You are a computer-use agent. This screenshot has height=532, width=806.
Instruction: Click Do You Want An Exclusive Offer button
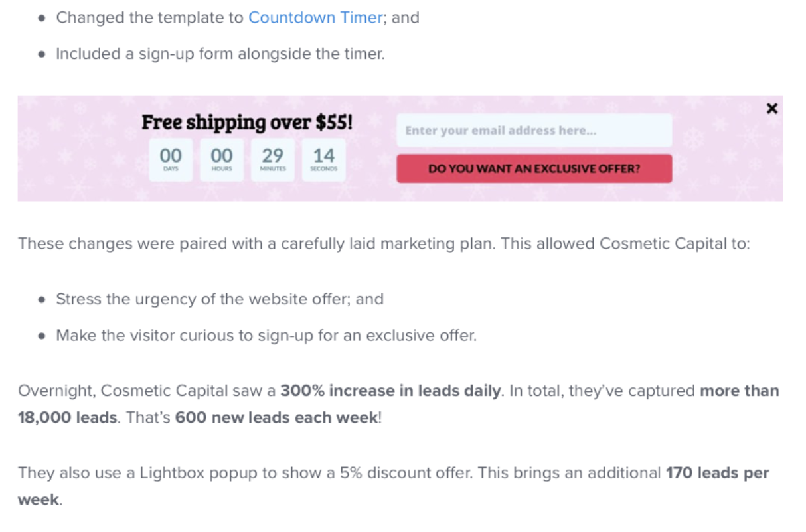534,168
